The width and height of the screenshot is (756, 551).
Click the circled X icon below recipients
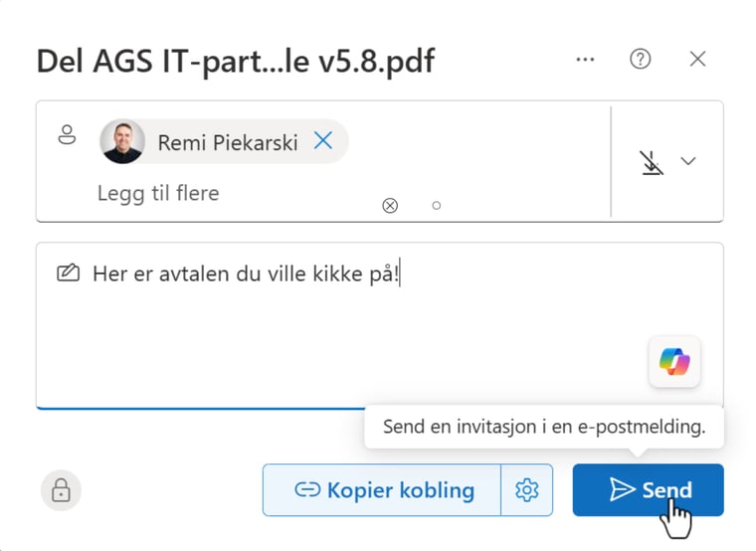(x=390, y=206)
